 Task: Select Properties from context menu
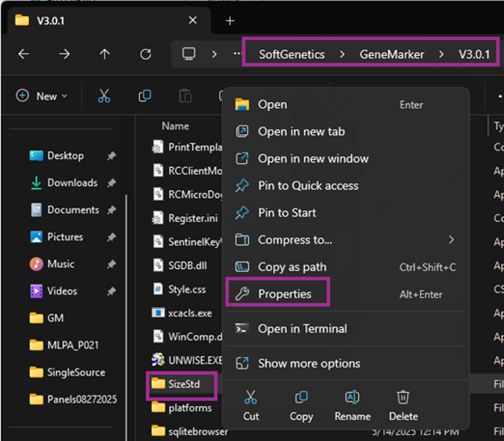[284, 294]
